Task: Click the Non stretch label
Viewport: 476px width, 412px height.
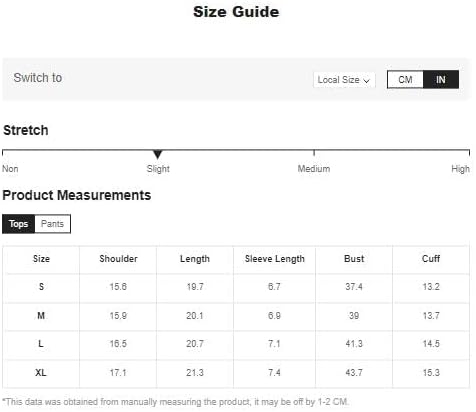Action: pyautogui.click(x=10, y=169)
